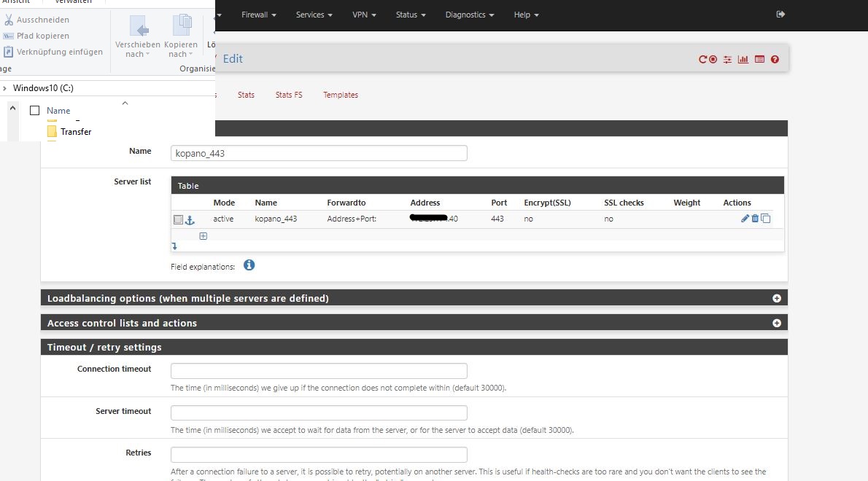Add a new server row with plus
The image size is (868, 481).
[x=204, y=236]
